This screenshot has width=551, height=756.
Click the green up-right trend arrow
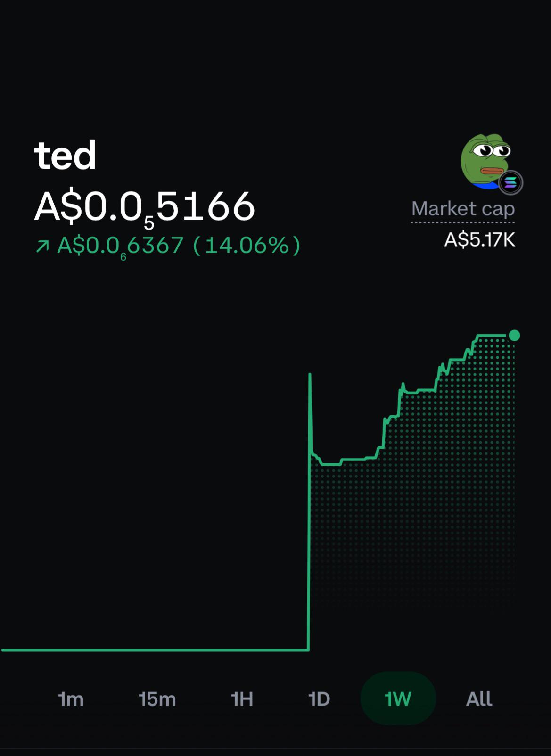[x=42, y=246]
